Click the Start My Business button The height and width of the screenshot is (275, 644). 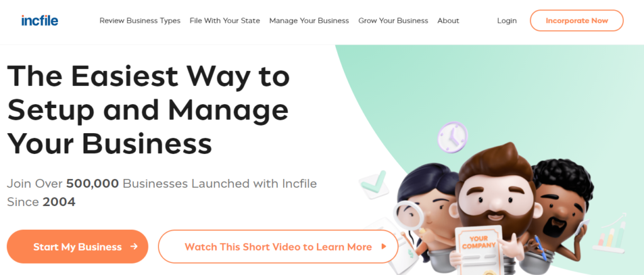click(77, 246)
